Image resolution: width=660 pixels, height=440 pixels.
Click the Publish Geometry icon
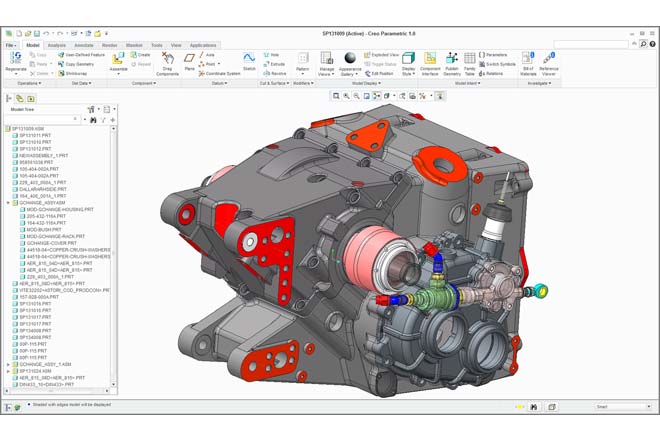click(452, 58)
